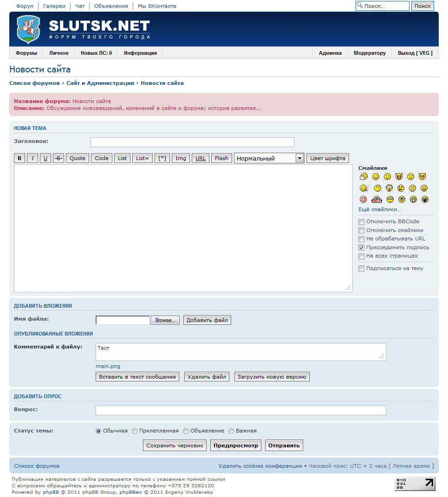Select the Прилепленная topic status radio
This screenshot has height=497, width=448.
[x=135, y=431]
